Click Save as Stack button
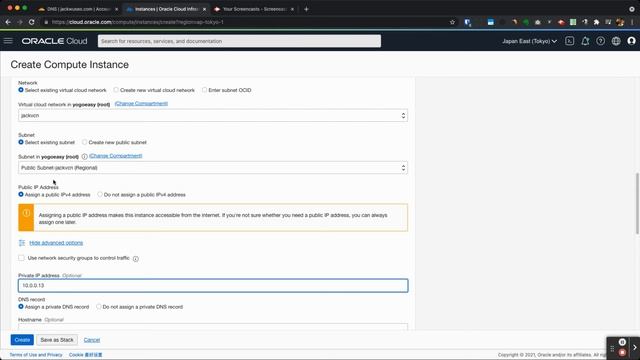The height and width of the screenshot is (360, 640). (57, 340)
